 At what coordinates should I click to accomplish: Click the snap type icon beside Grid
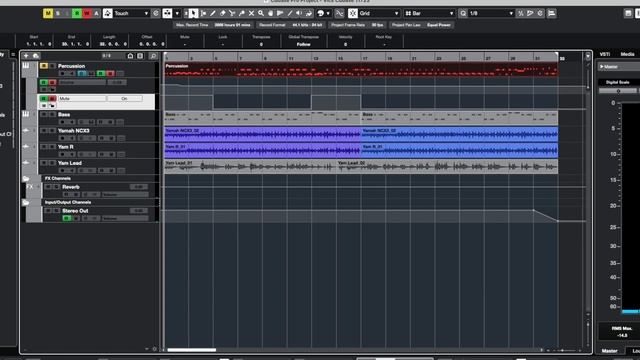pos(353,13)
